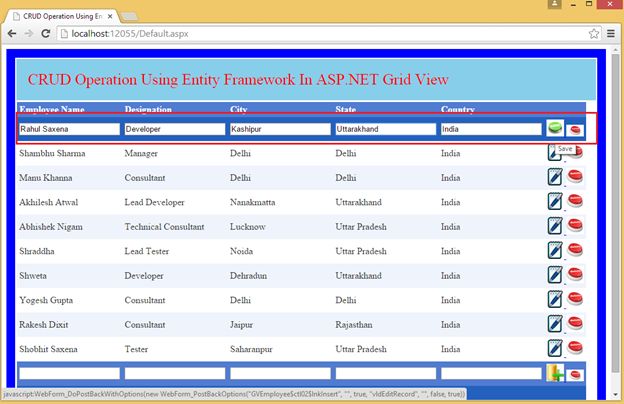Viewport: 624px width, 404px height.
Task: Click the State field containing Uttarakhand
Action: [386, 129]
